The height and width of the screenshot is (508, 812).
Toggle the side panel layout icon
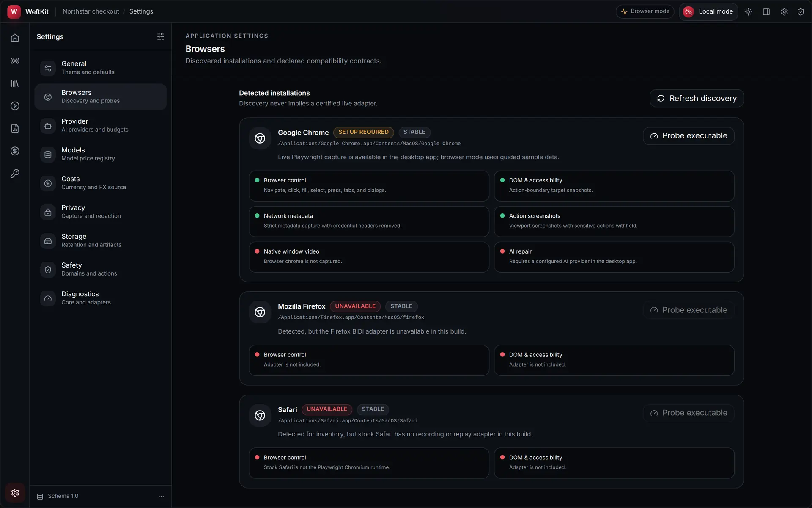pyautogui.click(x=766, y=12)
